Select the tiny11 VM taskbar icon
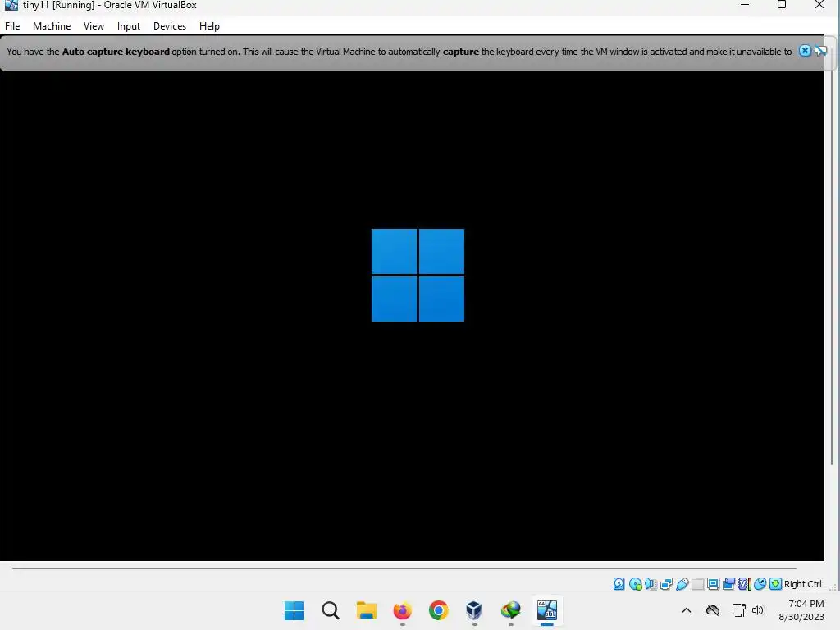 pyautogui.click(x=547, y=610)
